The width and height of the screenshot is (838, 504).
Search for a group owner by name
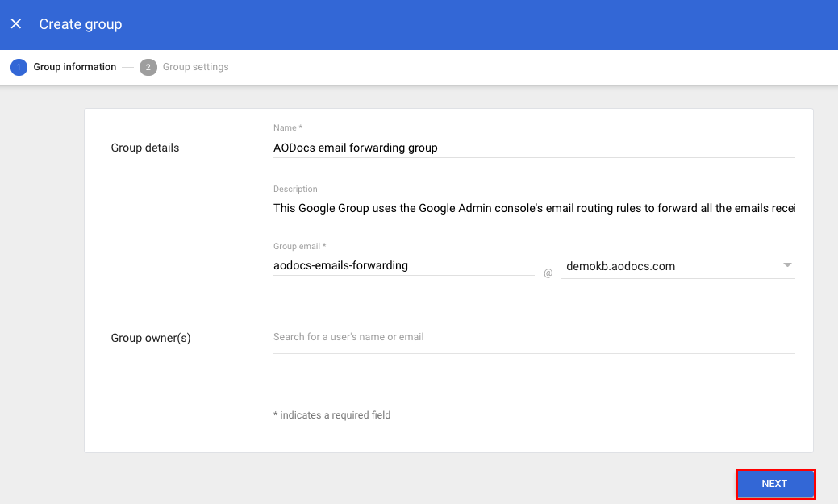coord(534,337)
